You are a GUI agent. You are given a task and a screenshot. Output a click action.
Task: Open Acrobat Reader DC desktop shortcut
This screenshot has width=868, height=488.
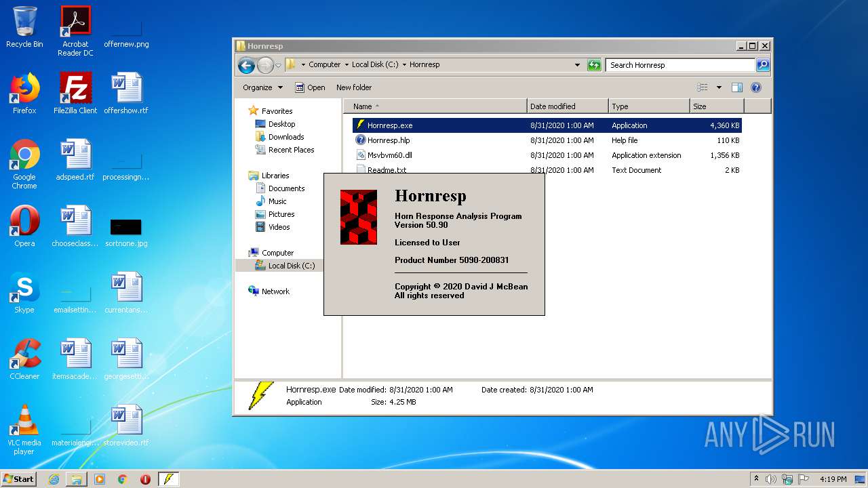pyautogui.click(x=75, y=31)
